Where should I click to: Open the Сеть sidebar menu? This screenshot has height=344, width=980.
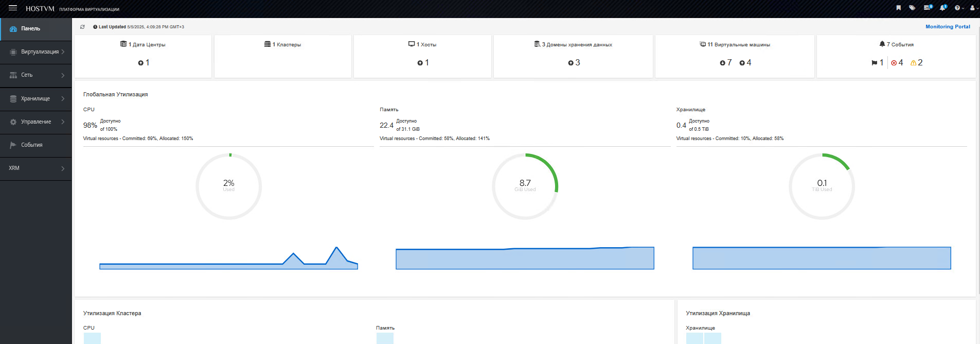point(36,75)
